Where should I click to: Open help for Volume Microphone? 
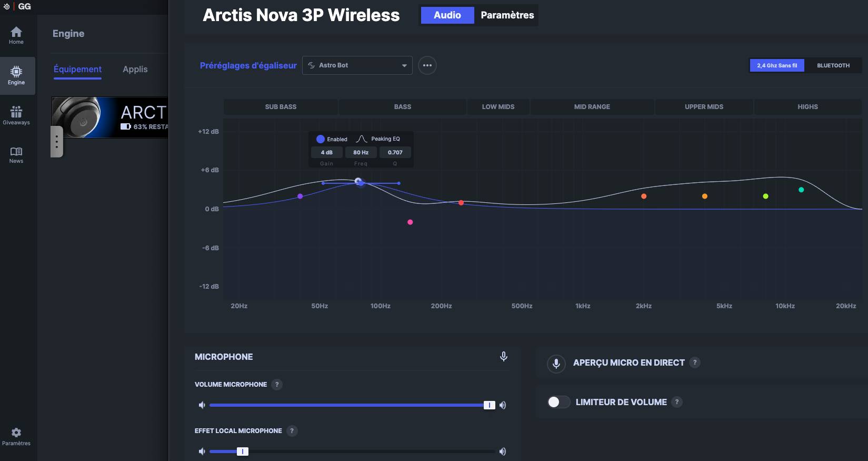(x=277, y=385)
